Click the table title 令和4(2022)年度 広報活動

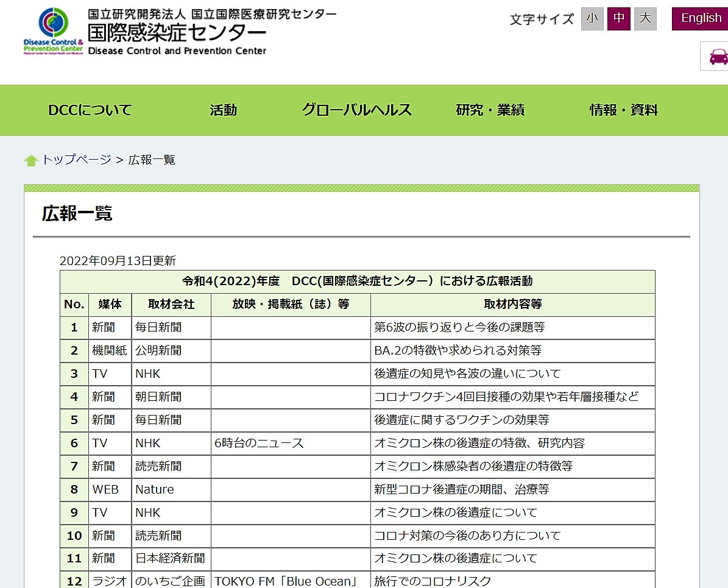[x=358, y=282]
